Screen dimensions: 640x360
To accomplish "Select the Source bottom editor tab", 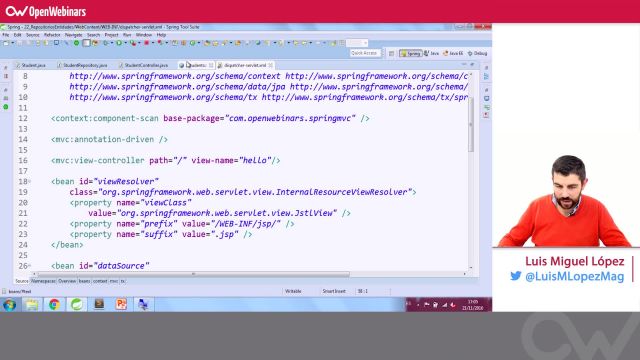I will [x=22, y=281].
